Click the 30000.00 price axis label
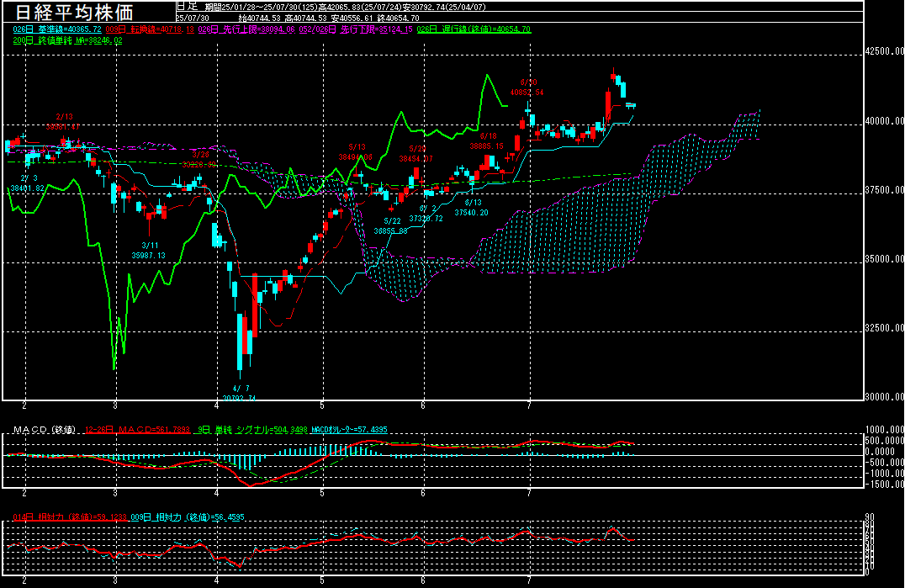Screen dimensions: 905x588 884,396
